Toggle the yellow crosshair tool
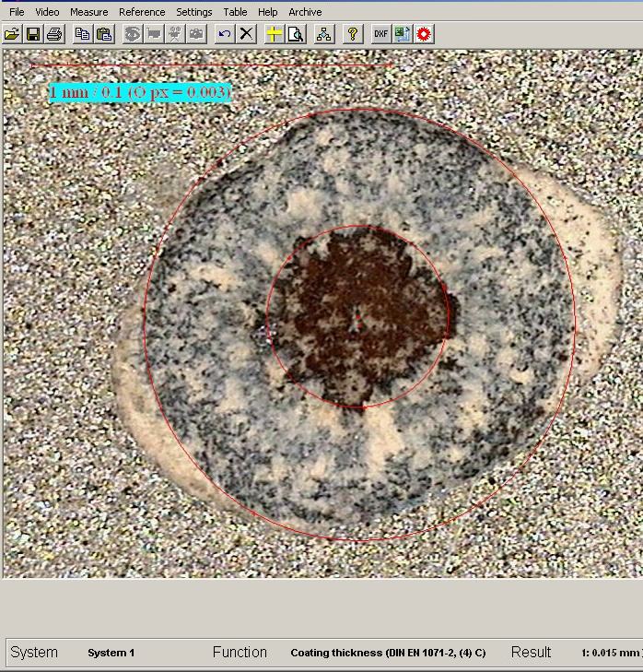The width and height of the screenshot is (643, 672). [x=274, y=34]
